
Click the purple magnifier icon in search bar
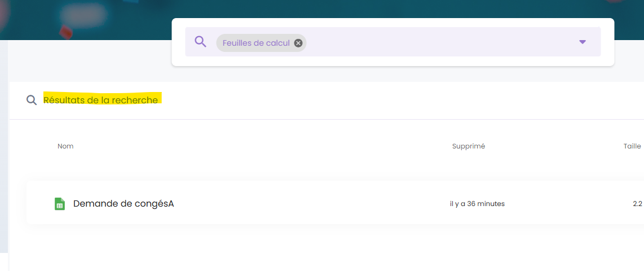pos(200,42)
